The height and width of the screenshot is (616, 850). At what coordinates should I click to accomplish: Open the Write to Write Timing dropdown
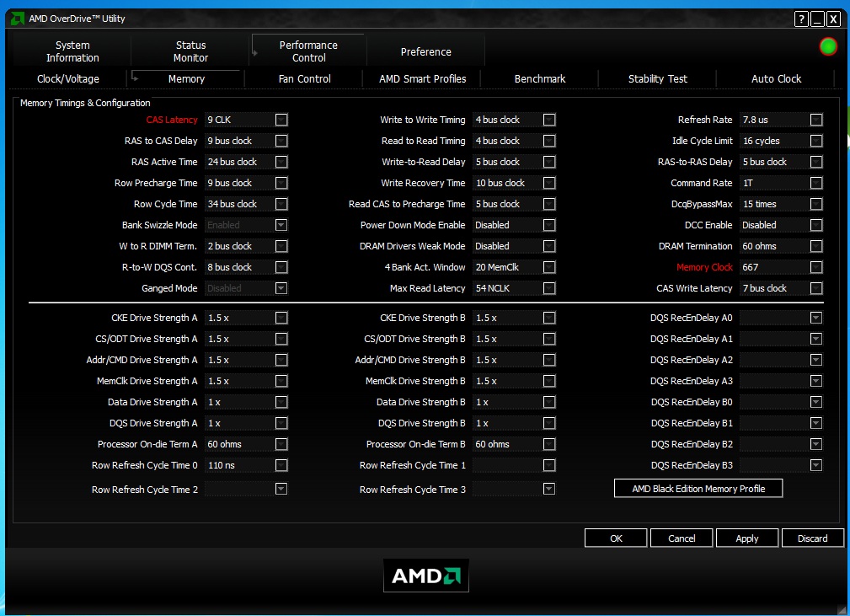(x=549, y=120)
